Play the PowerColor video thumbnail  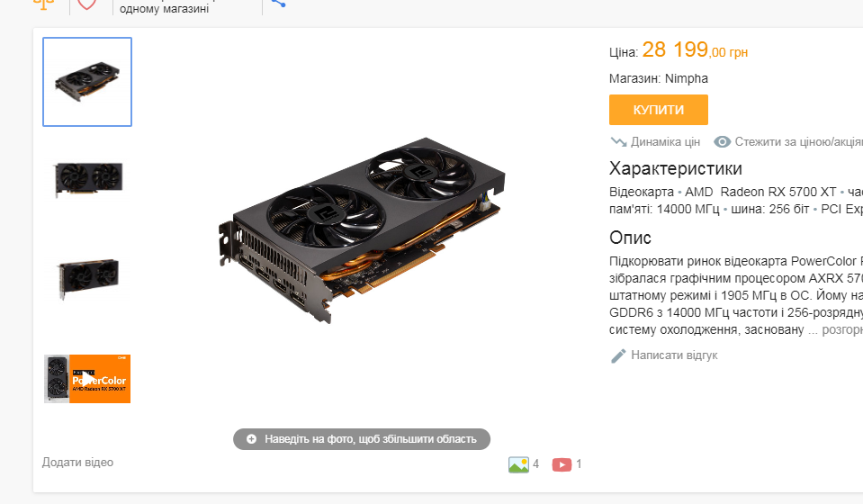[x=87, y=379]
